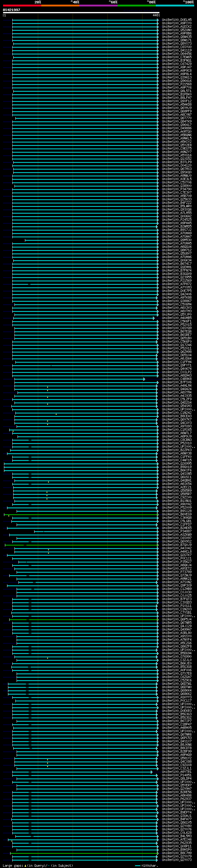
Task: Select the UniRef100_Q93XQ6 label
Action: click(177, 210)
